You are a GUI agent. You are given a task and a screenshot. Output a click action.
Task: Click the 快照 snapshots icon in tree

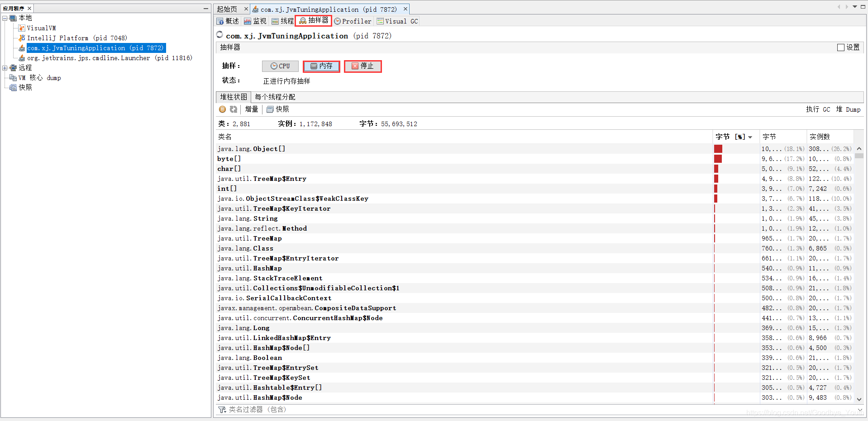click(x=13, y=88)
